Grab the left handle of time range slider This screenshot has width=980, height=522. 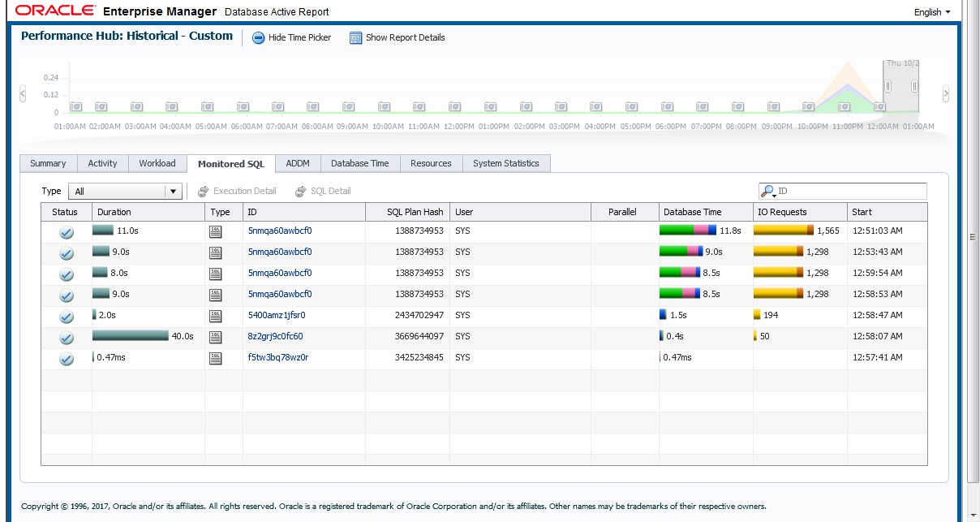click(888, 86)
